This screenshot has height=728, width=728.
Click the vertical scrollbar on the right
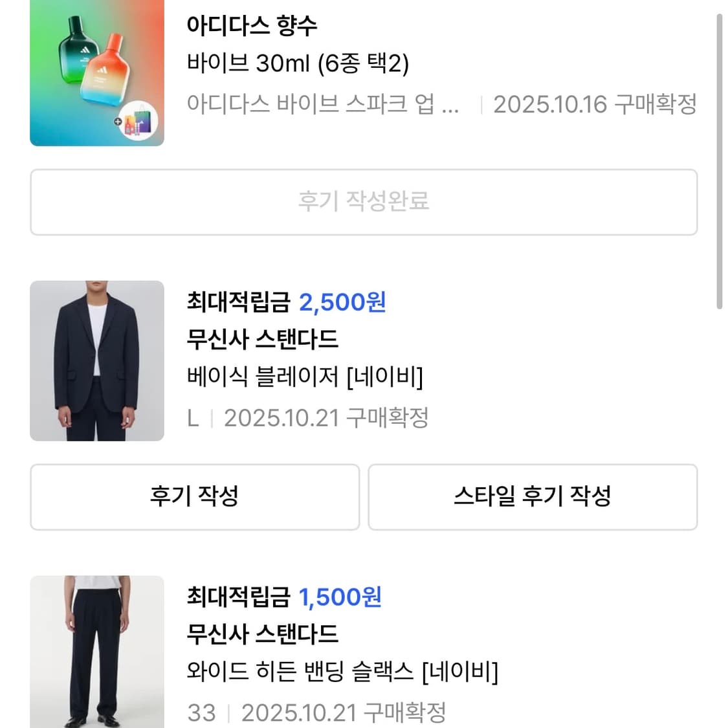719,162
